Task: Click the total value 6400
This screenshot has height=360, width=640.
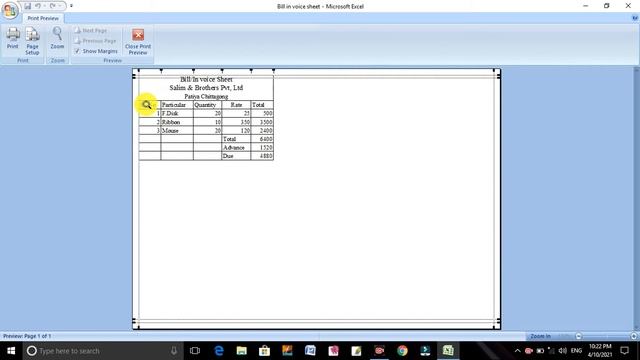Action: tap(262, 139)
